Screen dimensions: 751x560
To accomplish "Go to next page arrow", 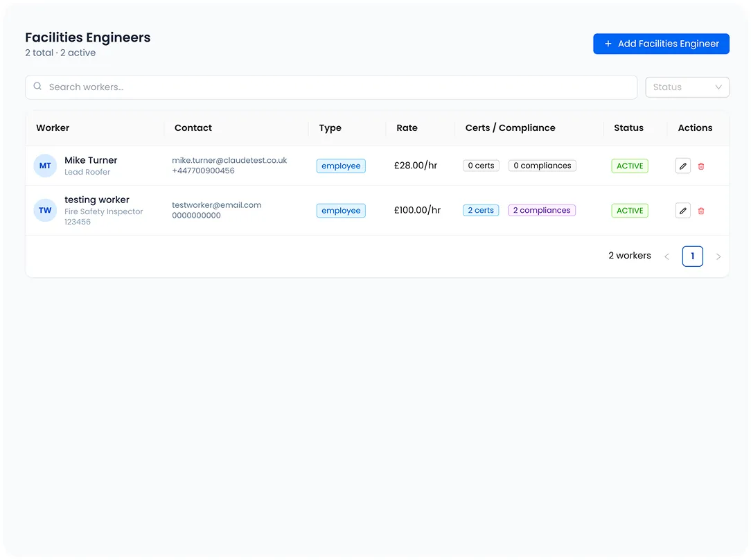I will click(718, 256).
